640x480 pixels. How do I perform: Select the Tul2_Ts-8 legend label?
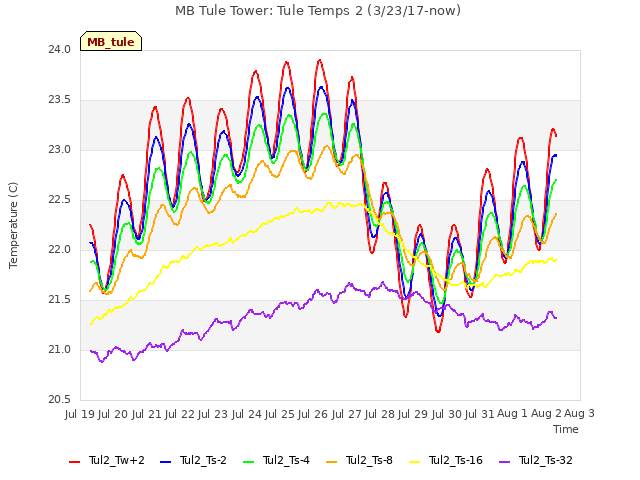[369, 460]
